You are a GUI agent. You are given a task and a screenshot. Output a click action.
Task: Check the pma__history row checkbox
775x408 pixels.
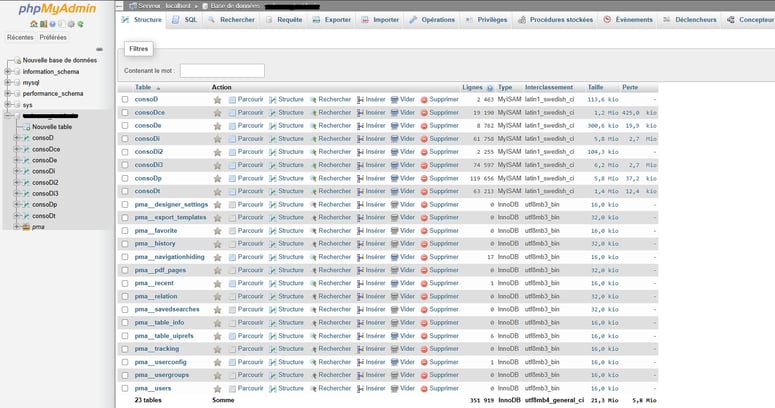coord(125,244)
